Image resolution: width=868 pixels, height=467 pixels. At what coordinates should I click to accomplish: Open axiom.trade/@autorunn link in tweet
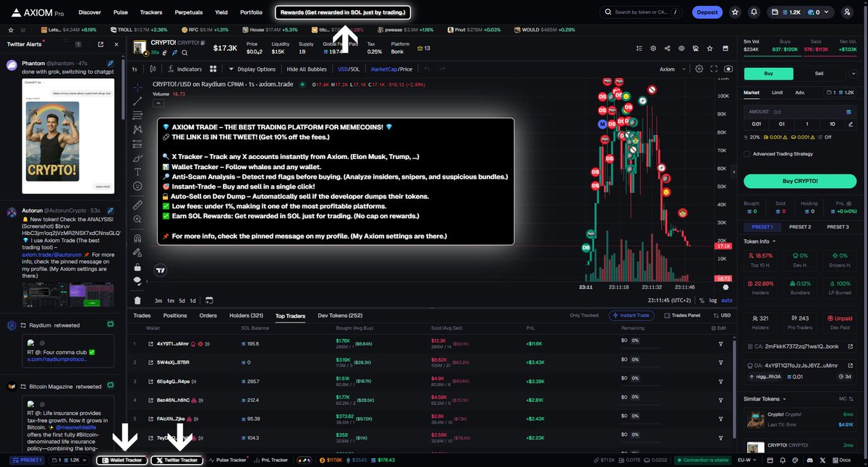click(x=53, y=255)
